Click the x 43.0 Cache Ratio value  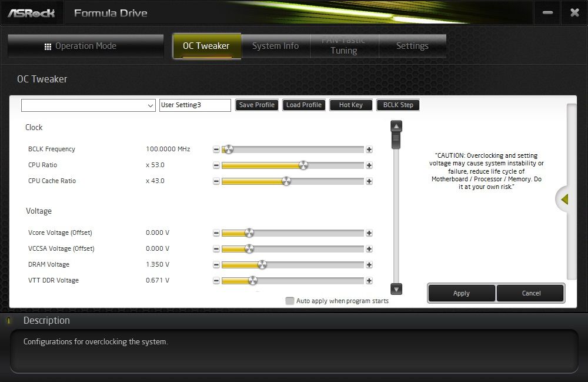tap(155, 181)
